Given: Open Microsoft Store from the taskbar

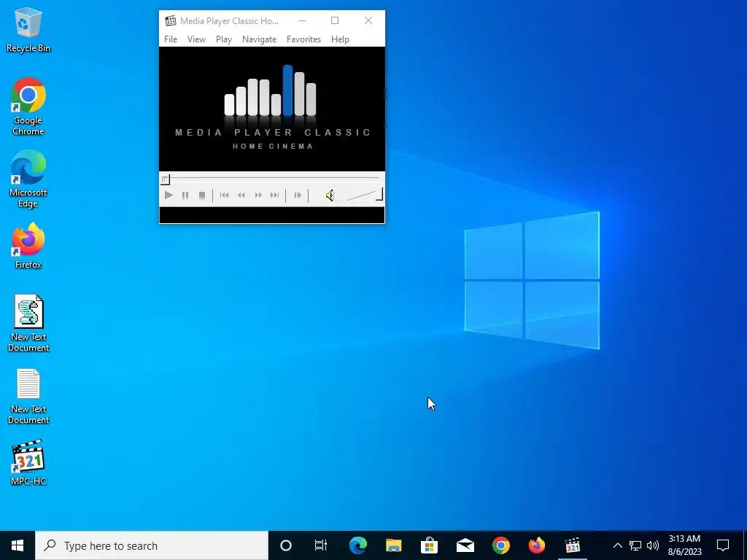Looking at the screenshot, I should click(x=429, y=545).
